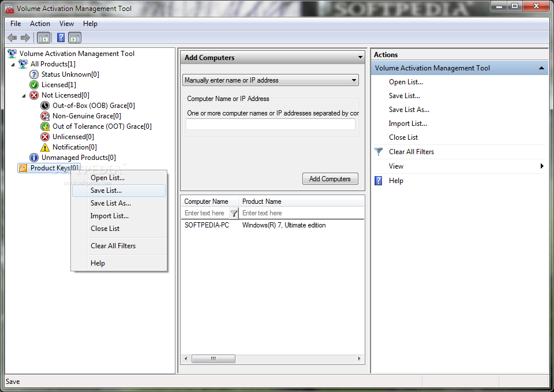Collapse the All Products tree node
Viewport: 554px width, 392px height.
13,65
